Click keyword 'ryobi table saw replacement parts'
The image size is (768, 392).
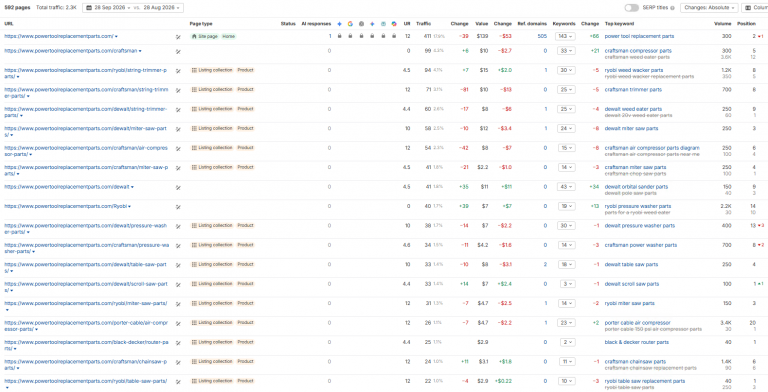coord(645,381)
